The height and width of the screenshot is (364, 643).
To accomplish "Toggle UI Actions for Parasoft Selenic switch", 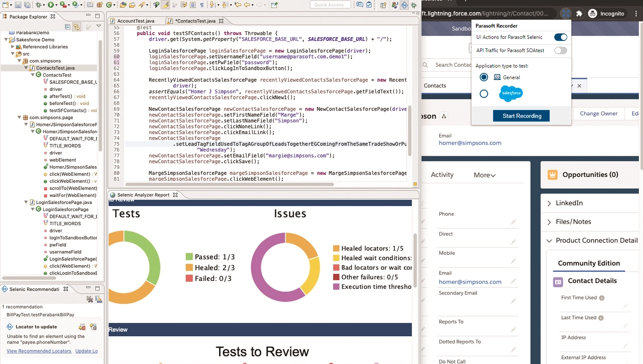I will coord(560,37).
